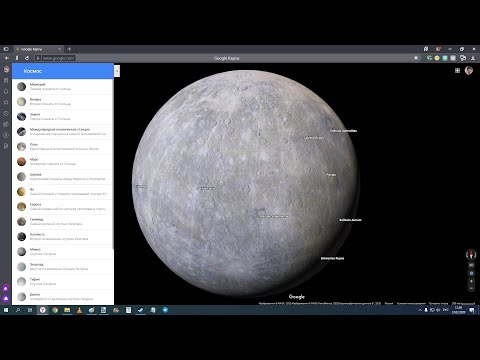480x360 pixels.
Task: Choose Tethys (Тефия) from the list
Action: tap(63, 282)
